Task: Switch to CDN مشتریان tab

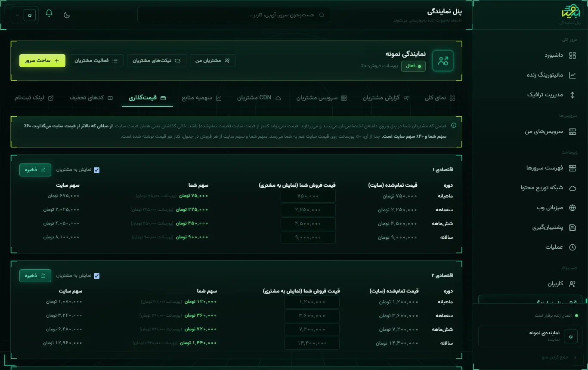Action: tap(259, 98)
